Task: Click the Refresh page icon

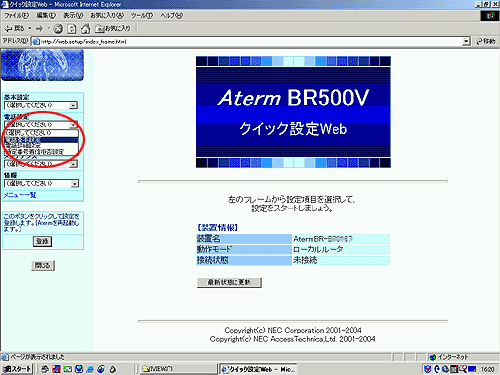Action: [72, 29]
